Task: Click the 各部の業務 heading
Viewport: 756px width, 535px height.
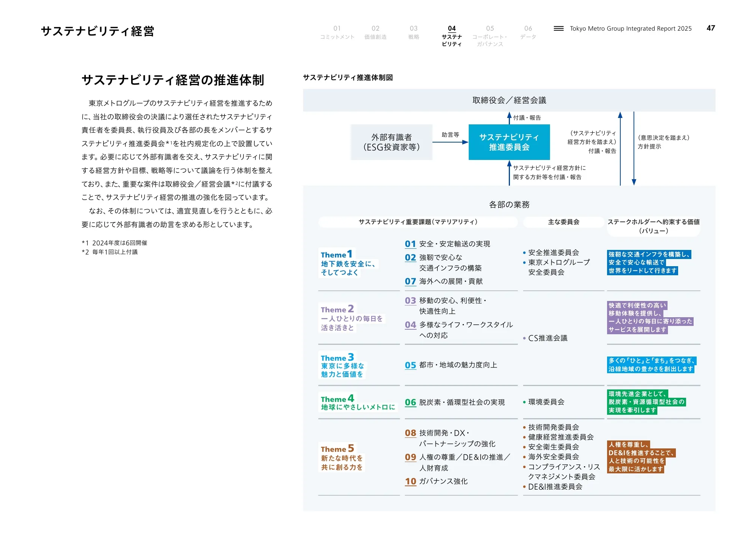Action: pos(509,205)
